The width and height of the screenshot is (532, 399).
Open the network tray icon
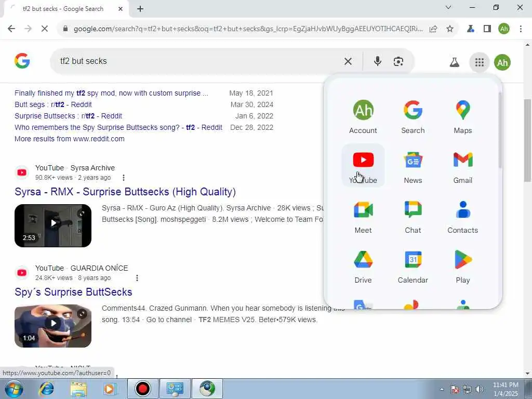467,389
